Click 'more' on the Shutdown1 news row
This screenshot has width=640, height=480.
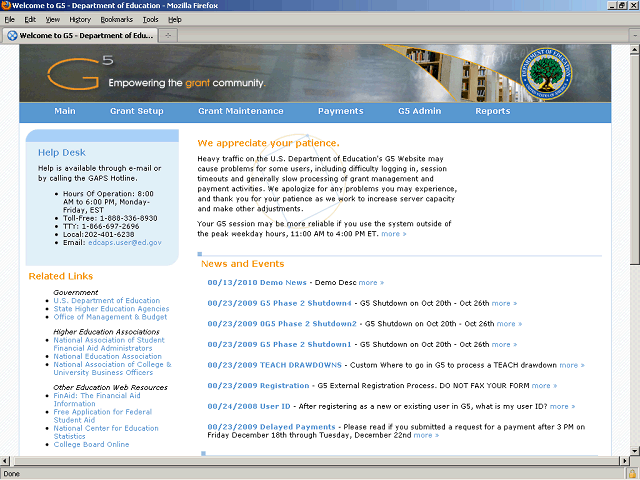click(x=504, y=344)
